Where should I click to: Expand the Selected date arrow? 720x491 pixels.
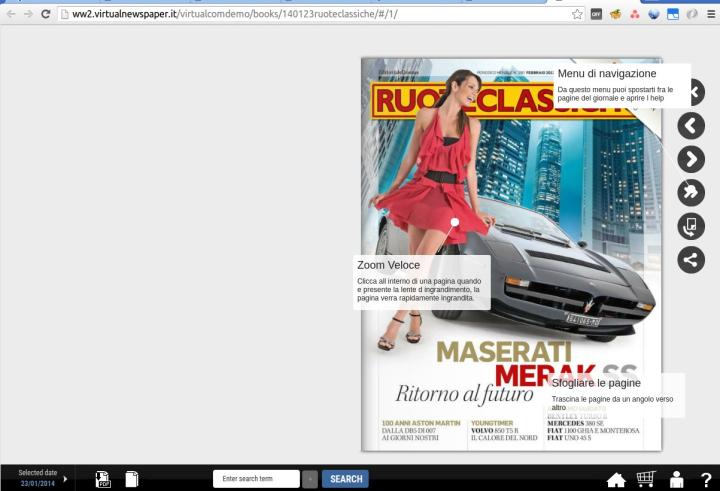66,479
